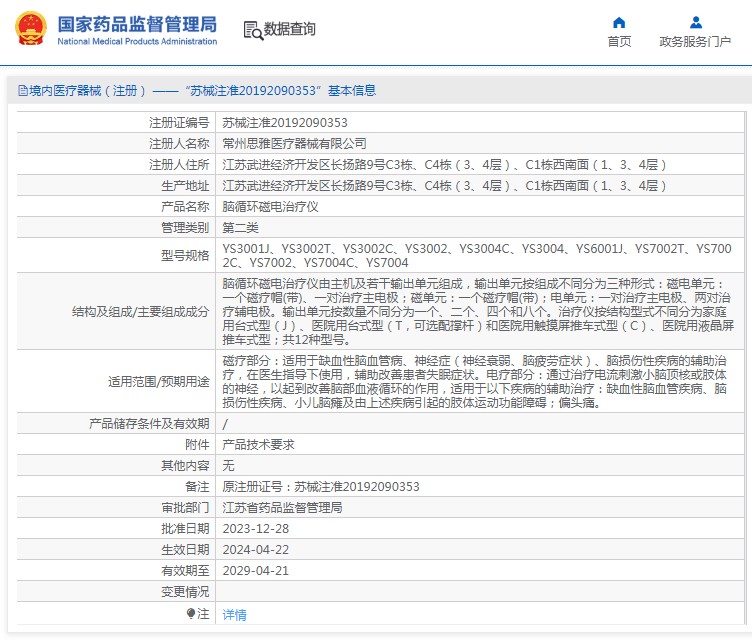
Task: Click 国家药品监督管理局 site title
Action: pos(137,24)
